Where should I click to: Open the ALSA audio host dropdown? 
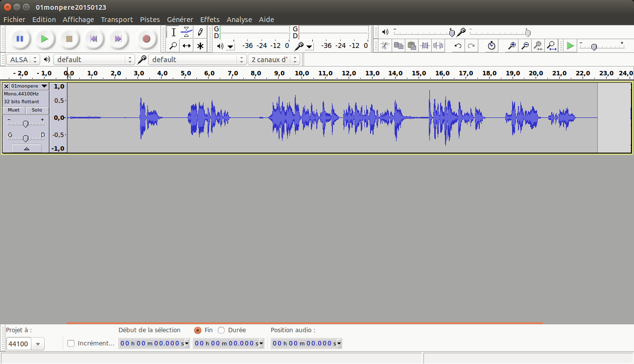coord(23,60)
